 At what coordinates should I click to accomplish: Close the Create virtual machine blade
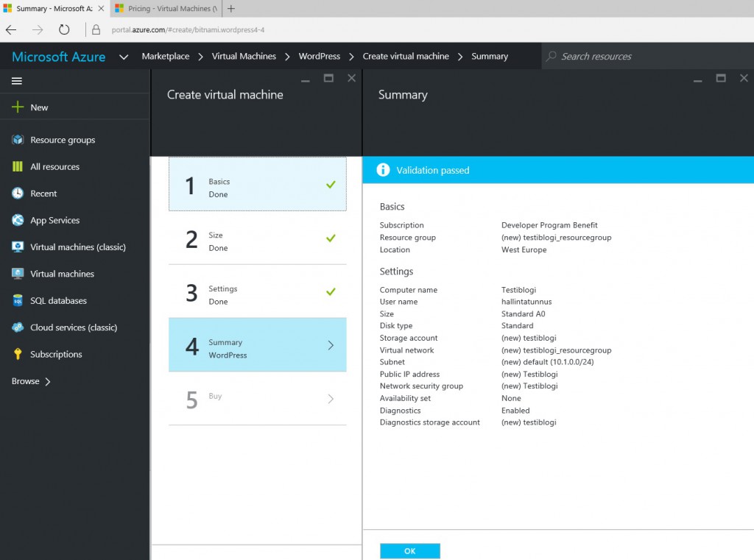[351, 78]
